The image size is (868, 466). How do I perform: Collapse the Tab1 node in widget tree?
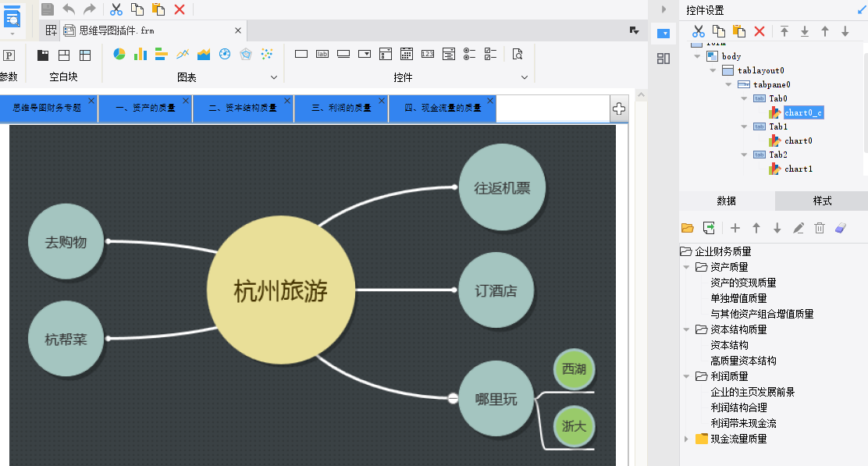pos(745,126)
